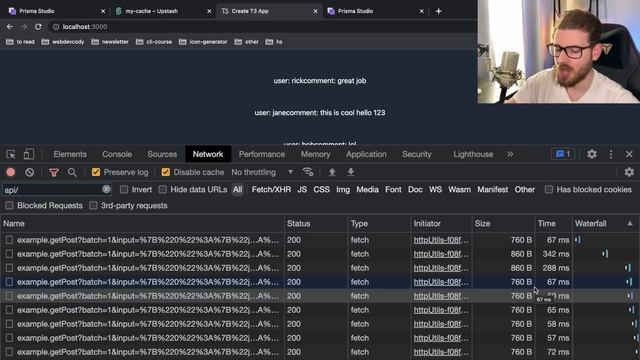
Task: Filter requests by Fetch/XHR
Action: [x=271, y=189]
